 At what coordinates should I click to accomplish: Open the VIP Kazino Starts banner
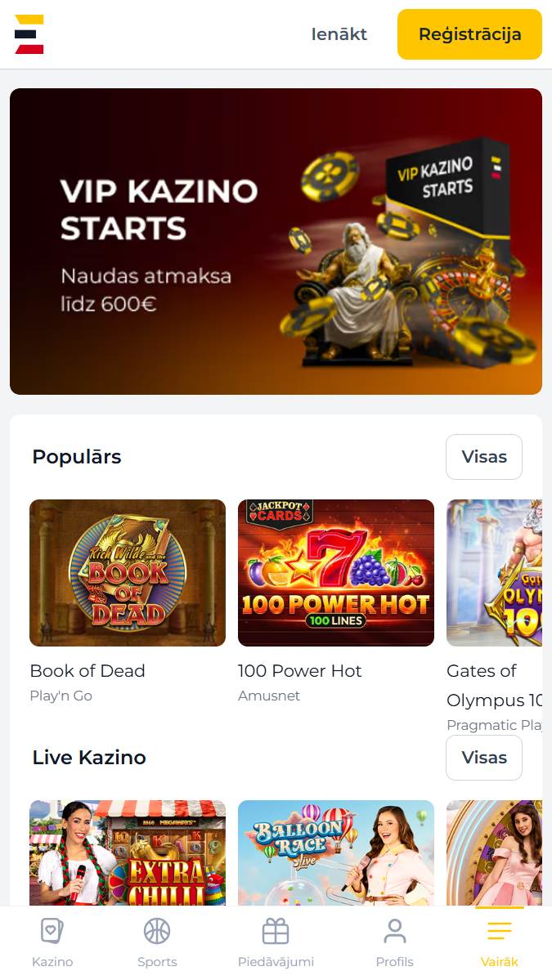pos(276,241)
